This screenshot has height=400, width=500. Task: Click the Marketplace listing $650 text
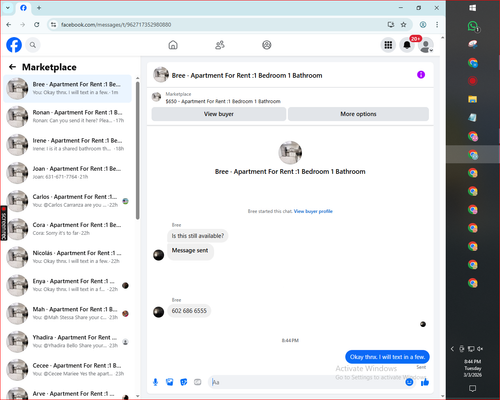coord(223,101)
